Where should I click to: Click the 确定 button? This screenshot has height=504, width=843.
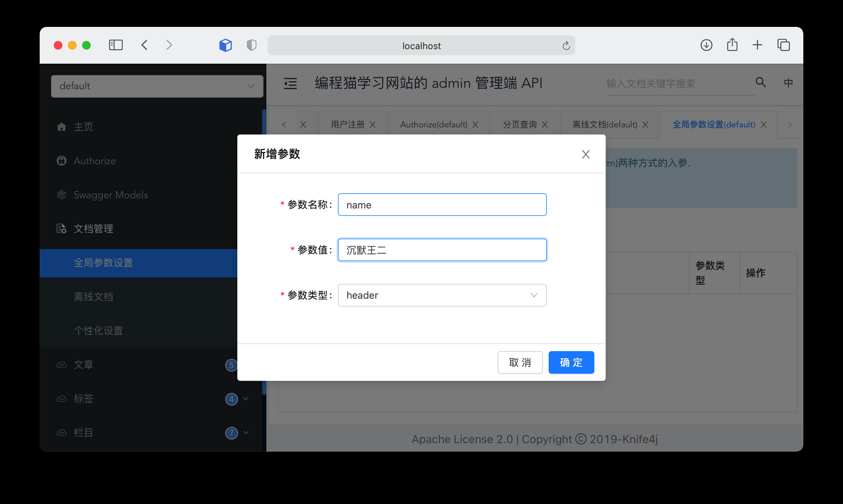[571, 362]
